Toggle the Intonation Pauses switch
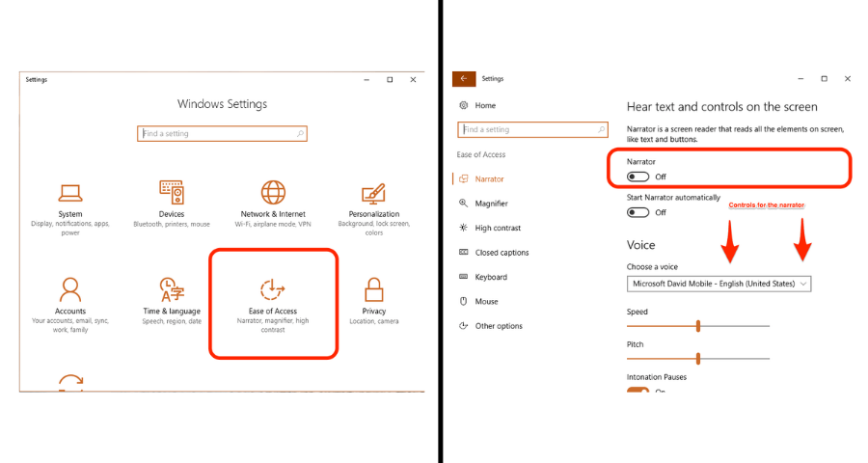The width and height of the screenshot is (868, 463). coord(637,390)
